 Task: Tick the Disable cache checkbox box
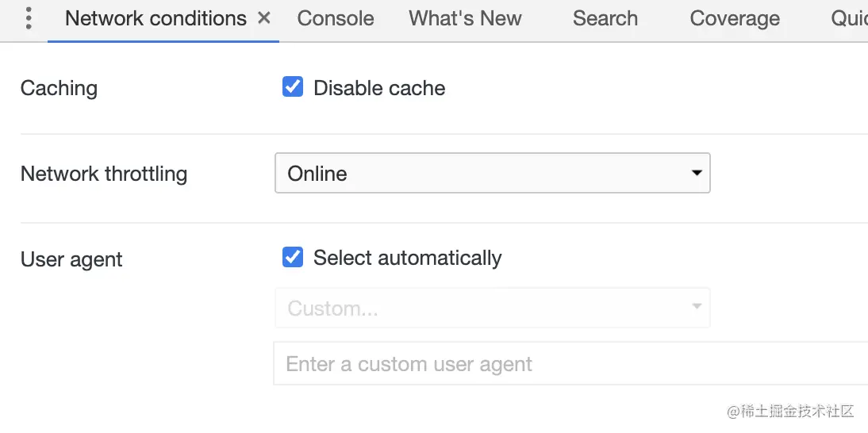click(x=292, y=86)
